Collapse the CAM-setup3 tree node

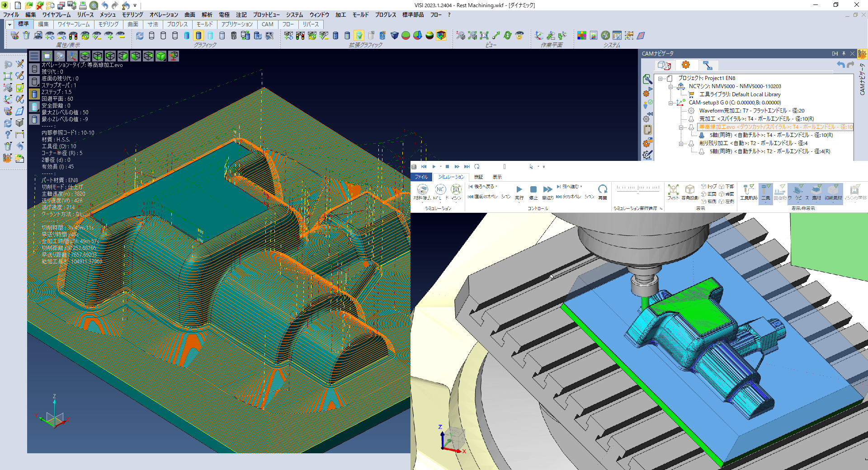coord(671,103)
